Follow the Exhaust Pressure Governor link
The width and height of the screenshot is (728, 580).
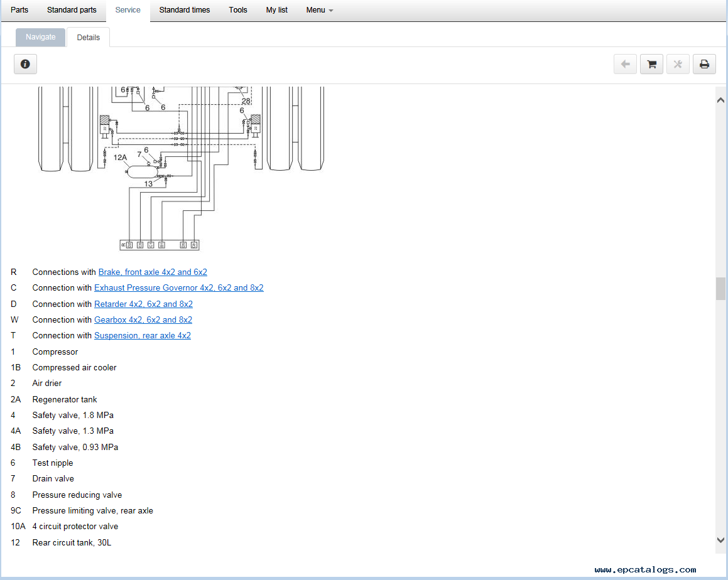pos(178,288)
